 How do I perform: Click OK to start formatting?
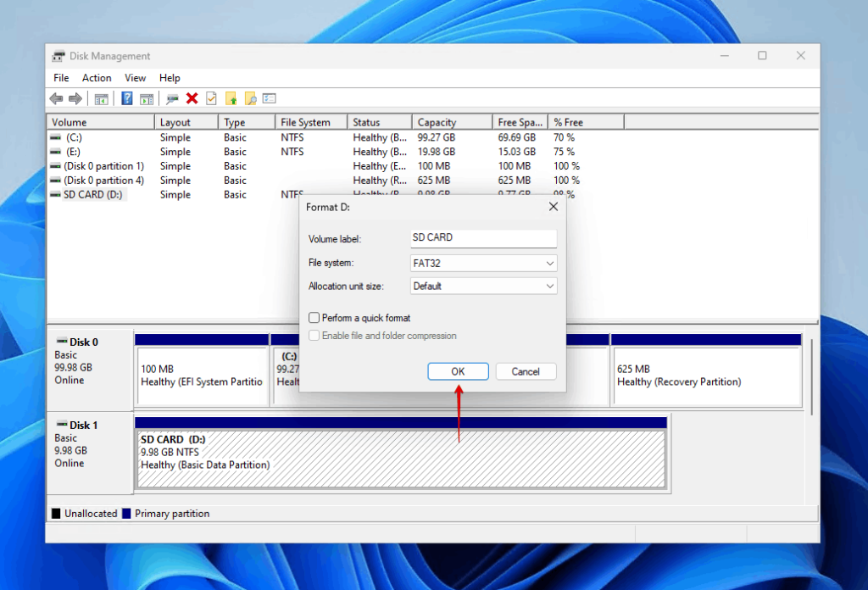(458, 371)
